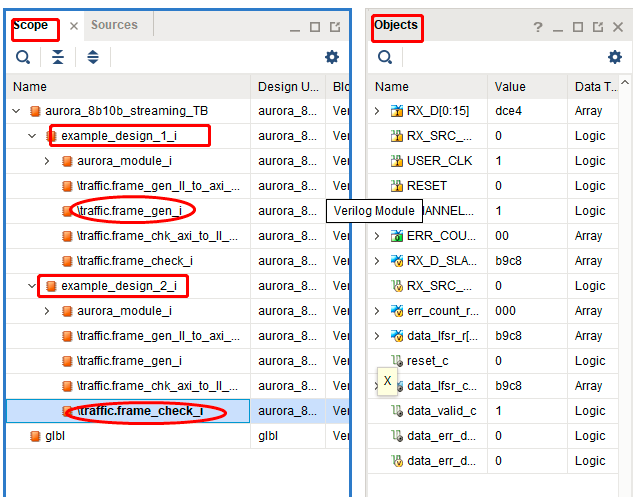Switch to the Scope tab
Screen dimensions: 633x497
(x=30, y=25)
